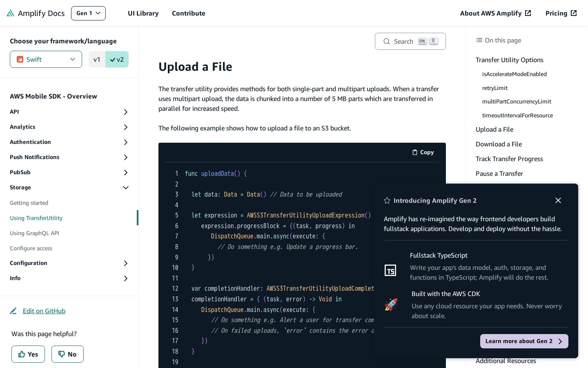This screenshot has width=588, height=368.
Task: Expand the Configuration section chevron
Action: point(126,263)
